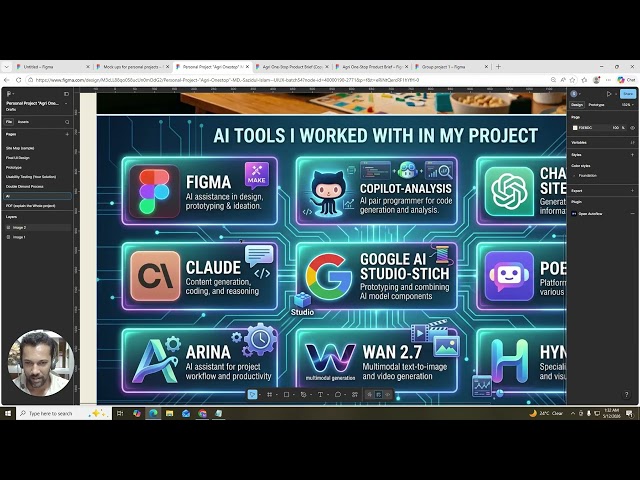The height and width of the screenshot is (480, 640).
Task: Select the Image 1 layer
Action: pos(38,237)
